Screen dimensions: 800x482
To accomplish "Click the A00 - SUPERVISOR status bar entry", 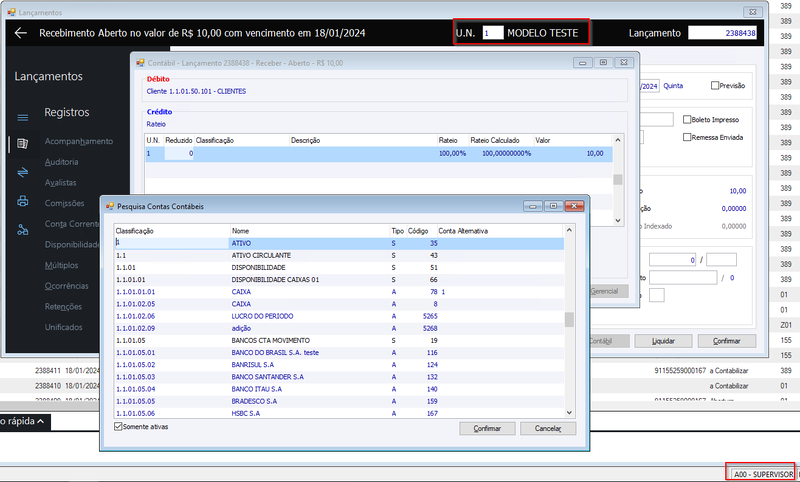I will [x=763, y=474].
